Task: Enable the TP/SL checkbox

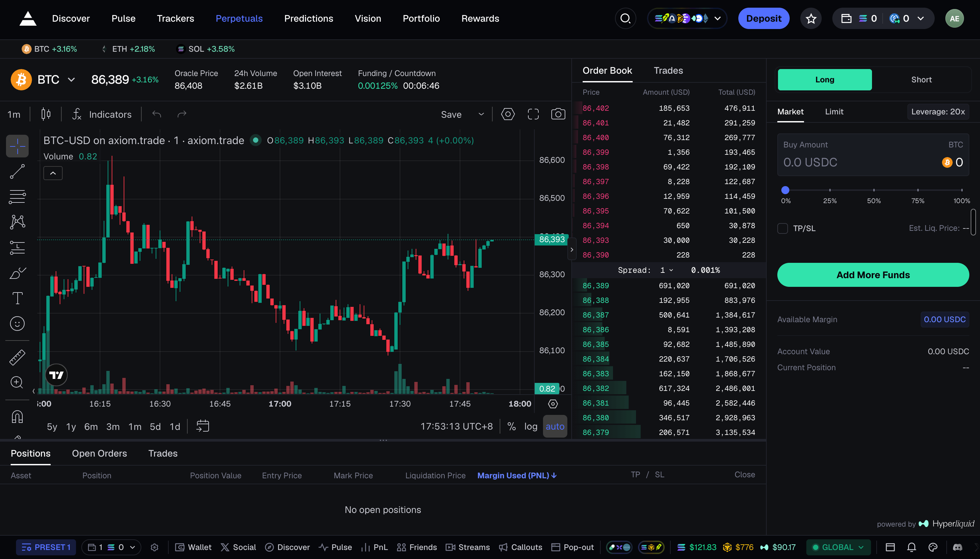Action: tap(782, 228)
